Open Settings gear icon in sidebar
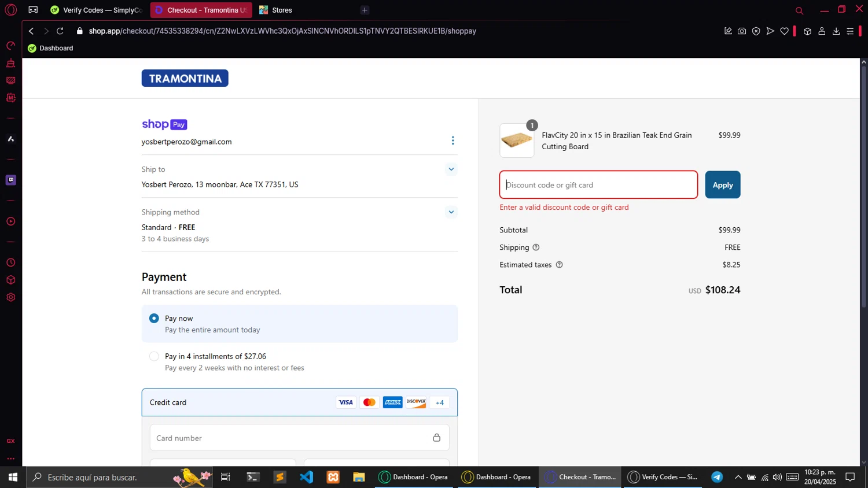 (x=10, y=297)
